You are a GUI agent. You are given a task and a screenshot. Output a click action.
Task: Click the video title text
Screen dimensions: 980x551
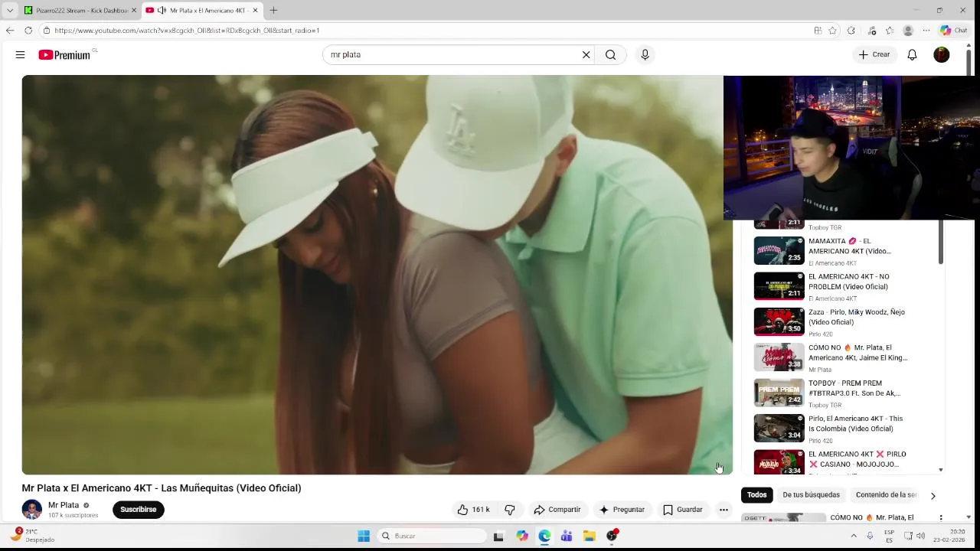click(x=162, y=488)
